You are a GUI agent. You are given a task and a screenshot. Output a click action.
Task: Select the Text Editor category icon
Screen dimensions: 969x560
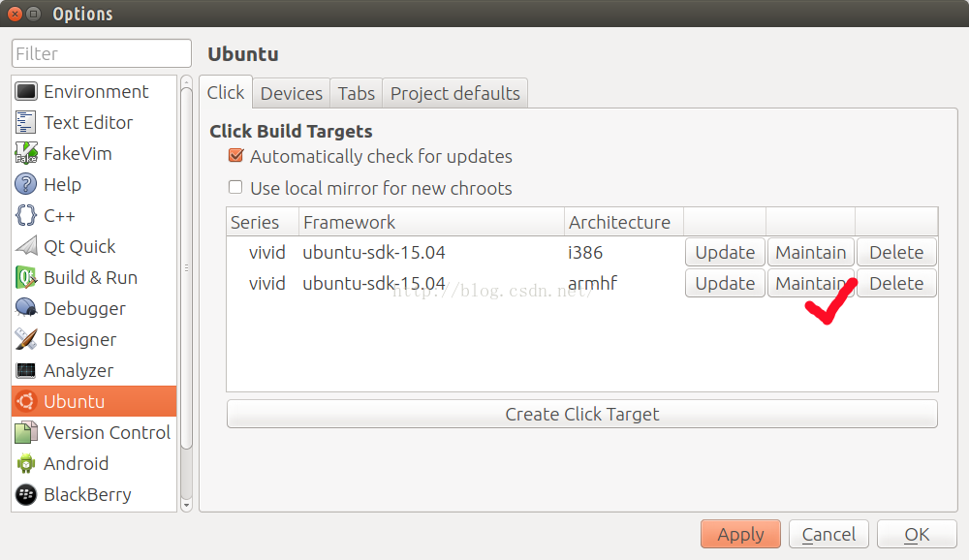(x=25, y=122)
